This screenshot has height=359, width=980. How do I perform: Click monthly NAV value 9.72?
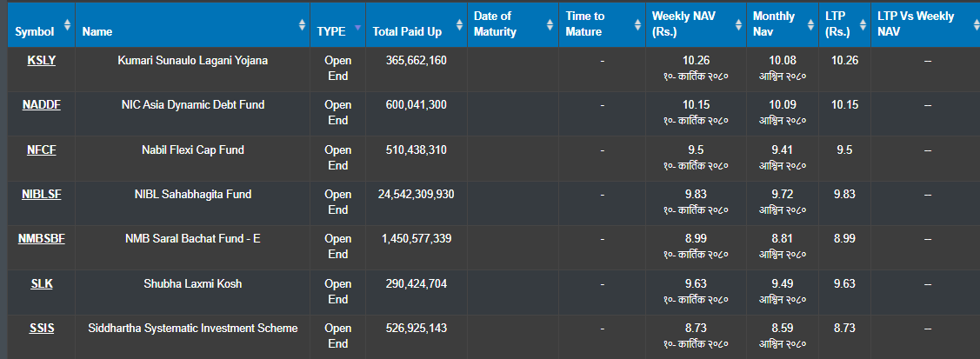(x=783, y=194)
